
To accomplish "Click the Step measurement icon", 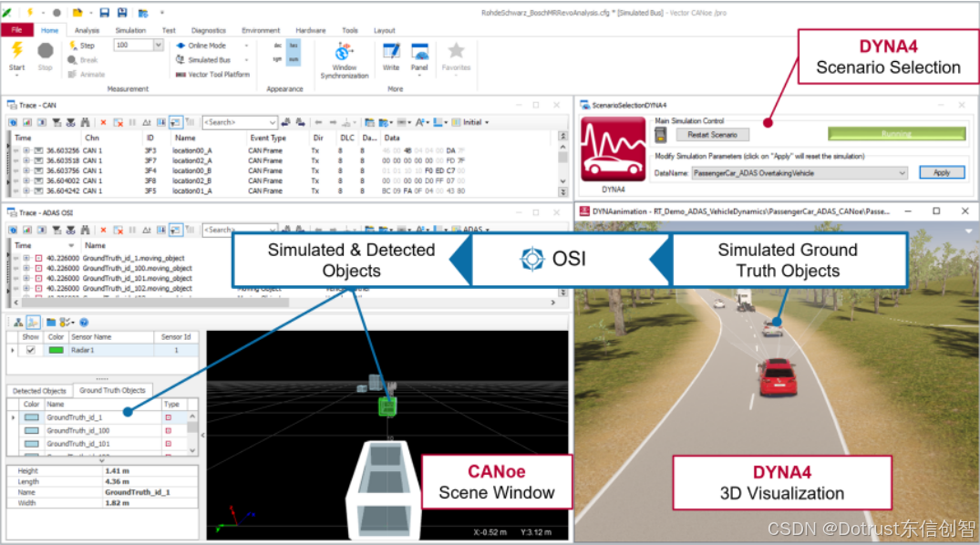I will (x=73, y=45).
